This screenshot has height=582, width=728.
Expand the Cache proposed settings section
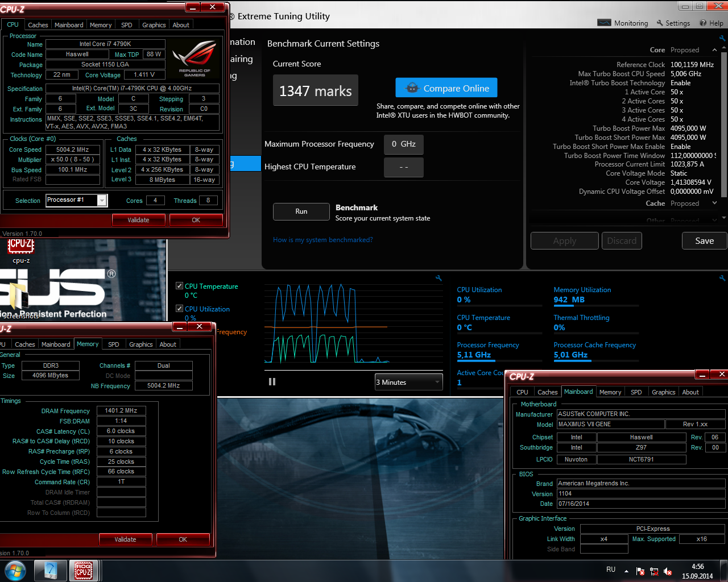tap(714, 203)
